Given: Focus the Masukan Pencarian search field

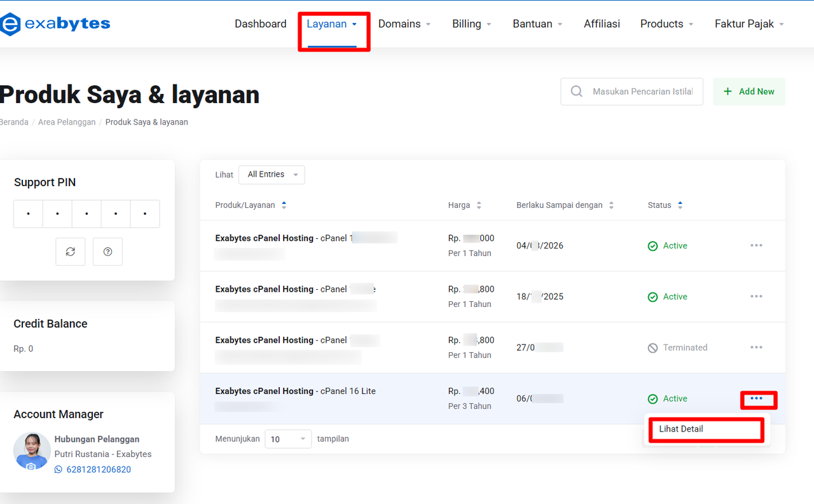Looking at the screenshot, I should 632,92.
